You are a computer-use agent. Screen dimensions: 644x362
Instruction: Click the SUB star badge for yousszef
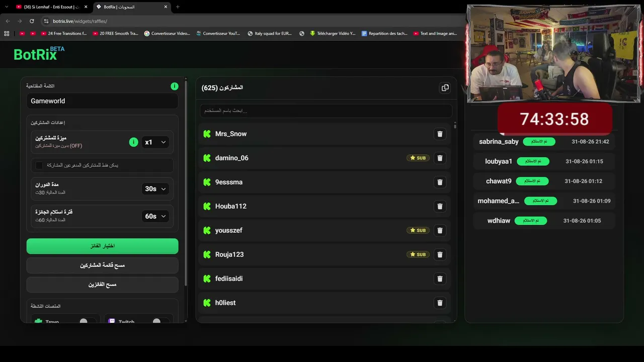coord(418,230)
